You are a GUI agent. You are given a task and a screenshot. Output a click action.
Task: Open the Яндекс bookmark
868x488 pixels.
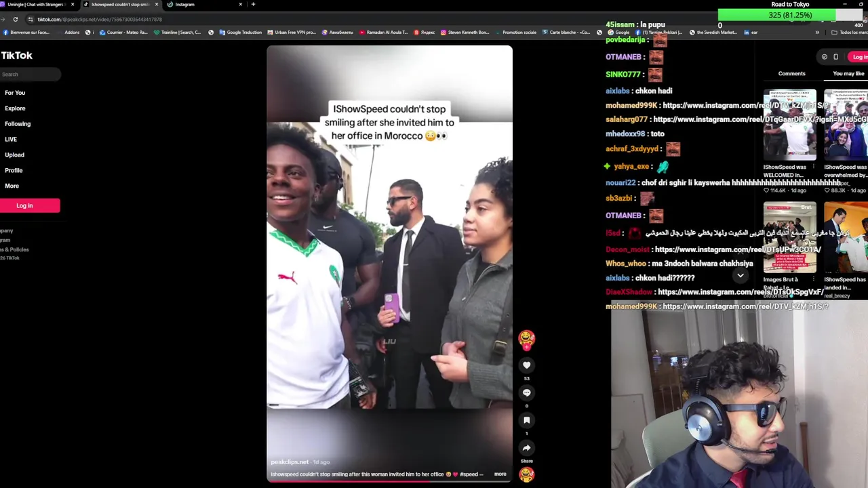425,32
